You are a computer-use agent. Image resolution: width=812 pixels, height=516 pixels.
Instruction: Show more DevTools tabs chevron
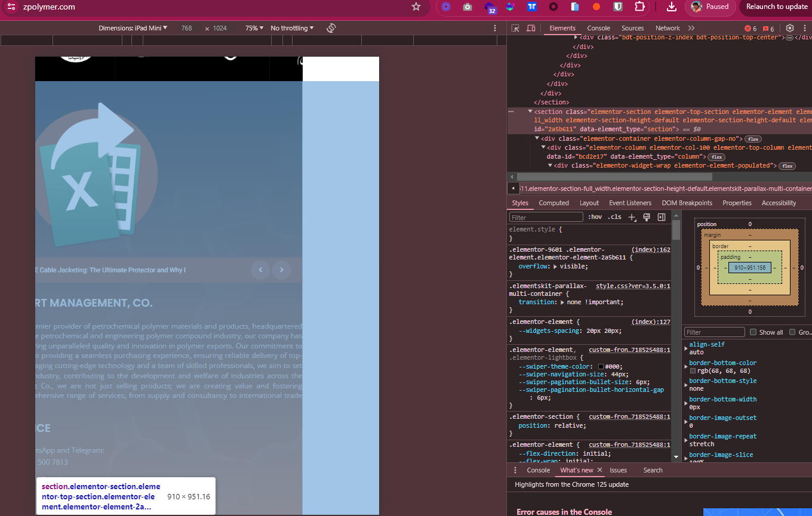click(691, 28)
